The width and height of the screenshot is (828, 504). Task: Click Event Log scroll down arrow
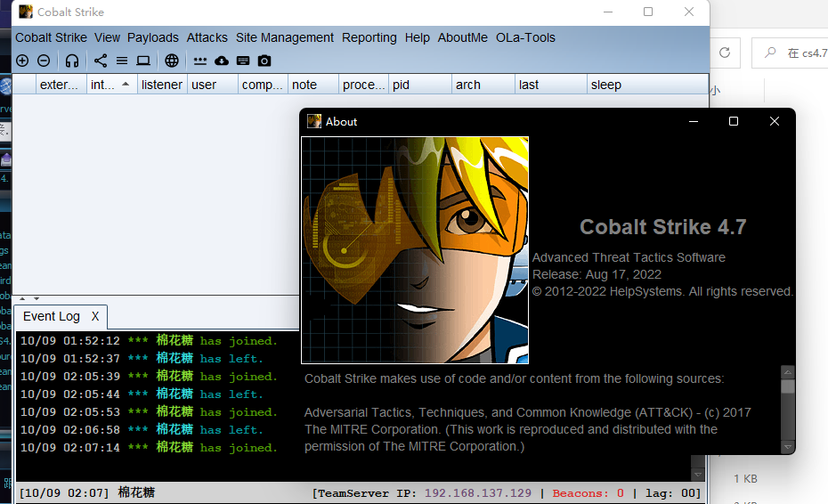pyautogui.click(x=698, y=475)
